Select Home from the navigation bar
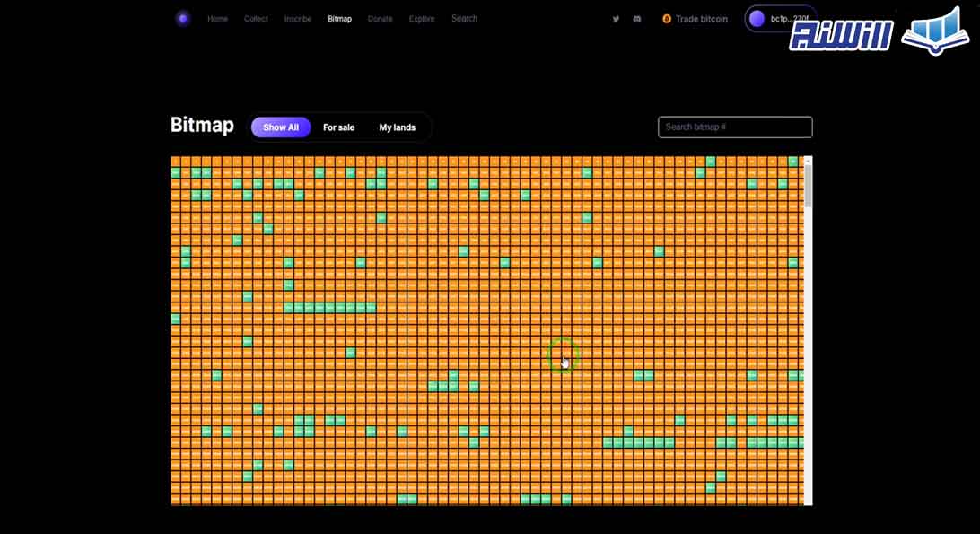This screenshot has width=980, height=534. click(217, 18)
